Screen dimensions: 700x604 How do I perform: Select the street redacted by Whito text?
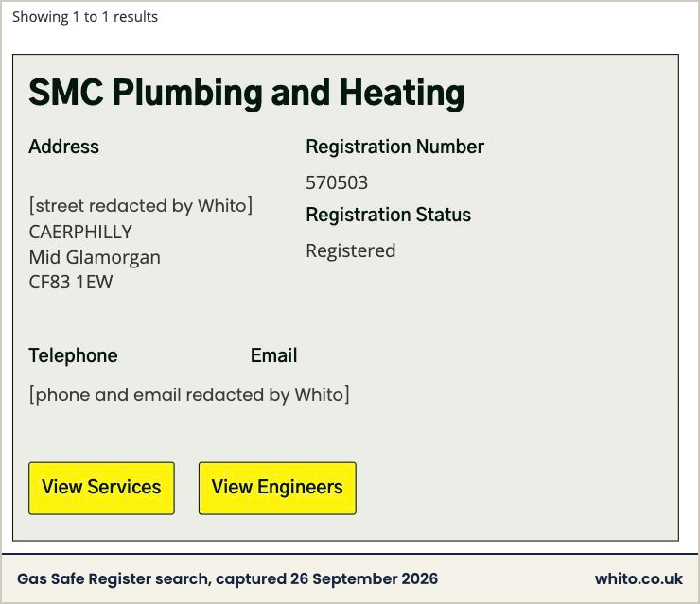(x=141, y=206)
